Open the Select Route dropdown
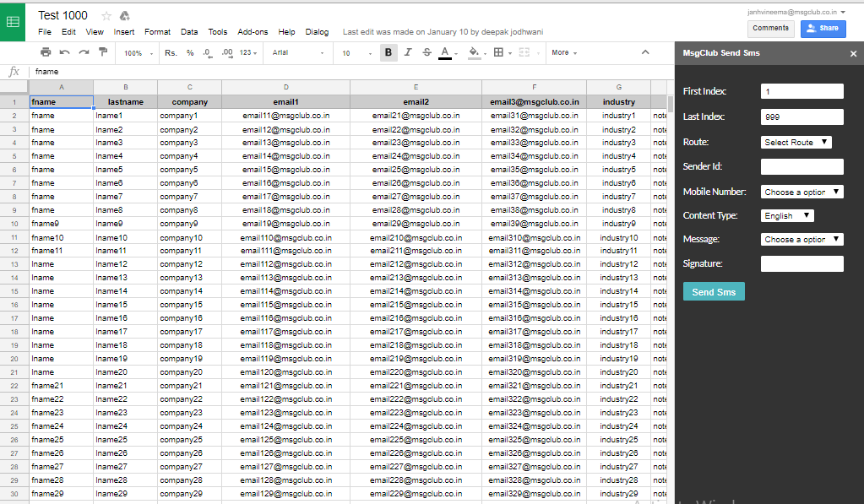Image resolution: width=864 pixels, height=504 pixels. 796,142
